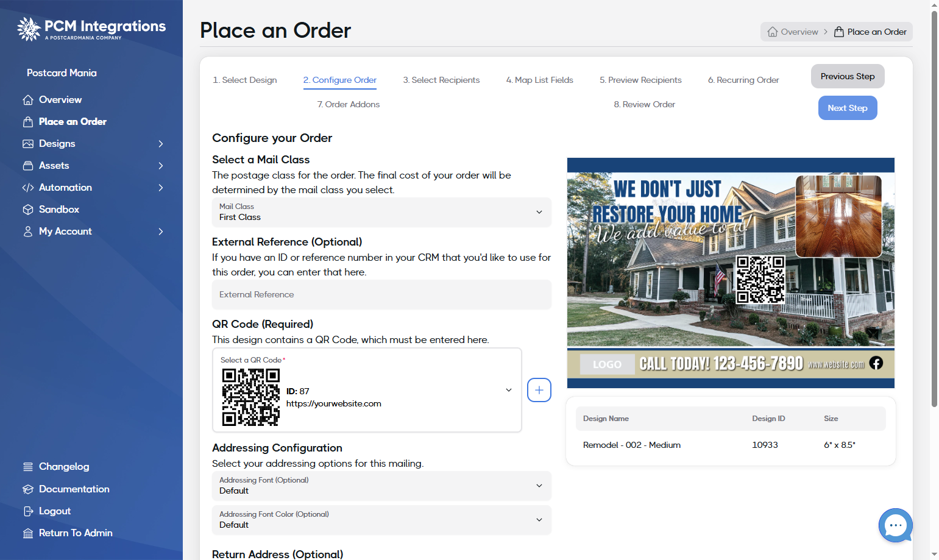Click the Logout door icon
Screen dimensions: 939x560
28,511
